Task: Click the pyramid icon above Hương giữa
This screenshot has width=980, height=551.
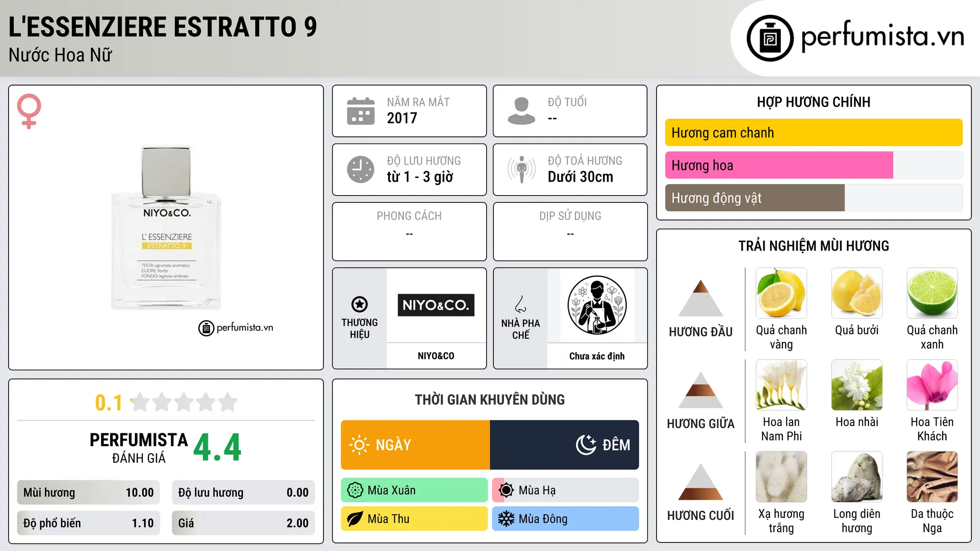Action: (701, 390)
